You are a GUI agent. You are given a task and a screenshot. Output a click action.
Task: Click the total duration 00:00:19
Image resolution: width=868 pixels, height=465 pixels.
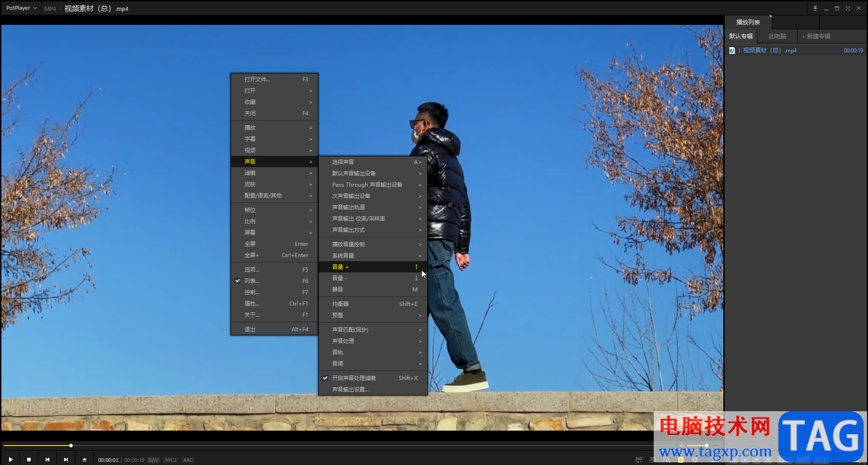134,460
